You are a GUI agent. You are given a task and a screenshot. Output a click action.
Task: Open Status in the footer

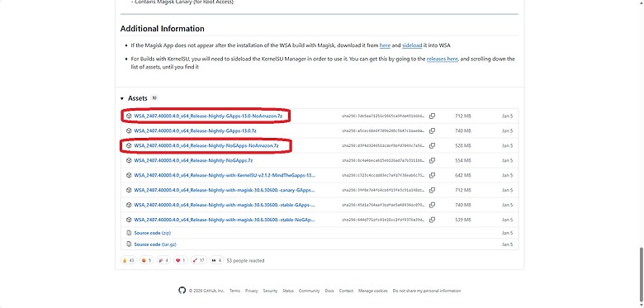288,291
